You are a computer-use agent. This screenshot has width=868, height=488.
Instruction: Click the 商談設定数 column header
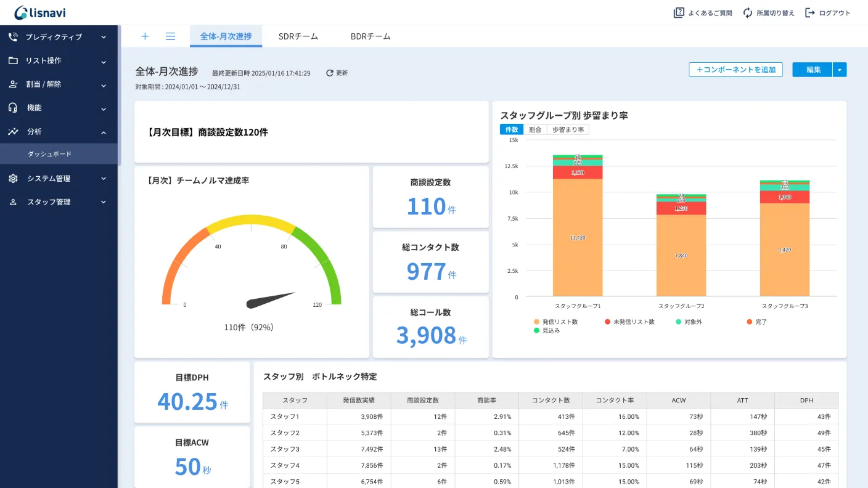point(423,401)
